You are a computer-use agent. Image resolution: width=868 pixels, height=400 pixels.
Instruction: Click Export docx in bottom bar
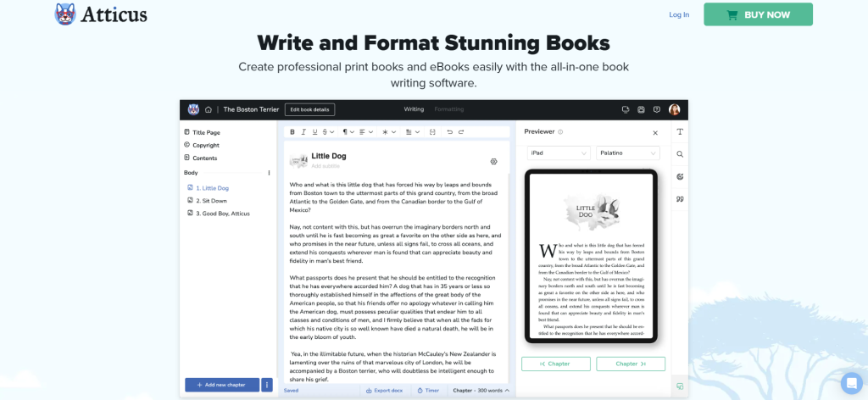(x=385, y=391)
